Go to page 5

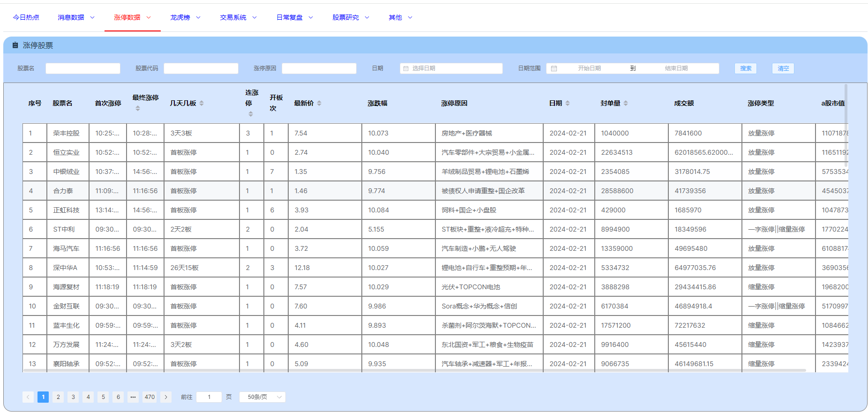coord(103,397)
